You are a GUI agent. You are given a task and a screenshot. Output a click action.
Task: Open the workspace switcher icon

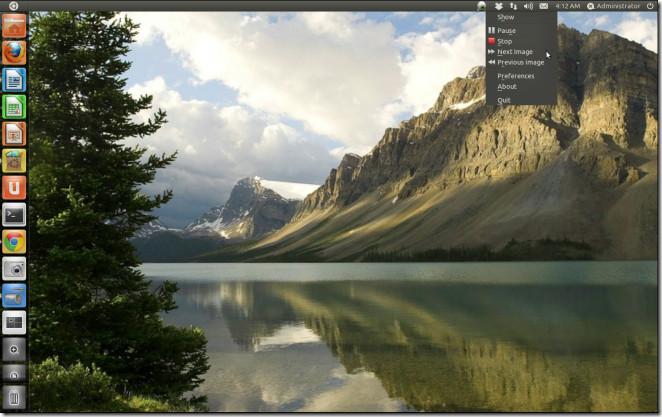tap(14, 323)
